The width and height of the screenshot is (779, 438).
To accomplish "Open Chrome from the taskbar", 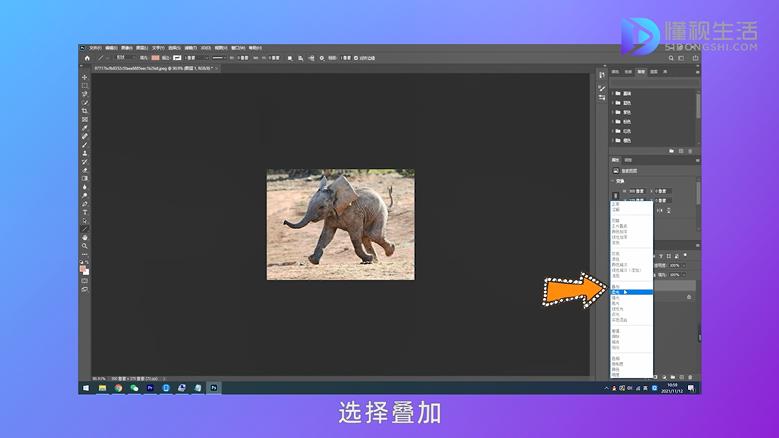I will [x=118, y=388].
